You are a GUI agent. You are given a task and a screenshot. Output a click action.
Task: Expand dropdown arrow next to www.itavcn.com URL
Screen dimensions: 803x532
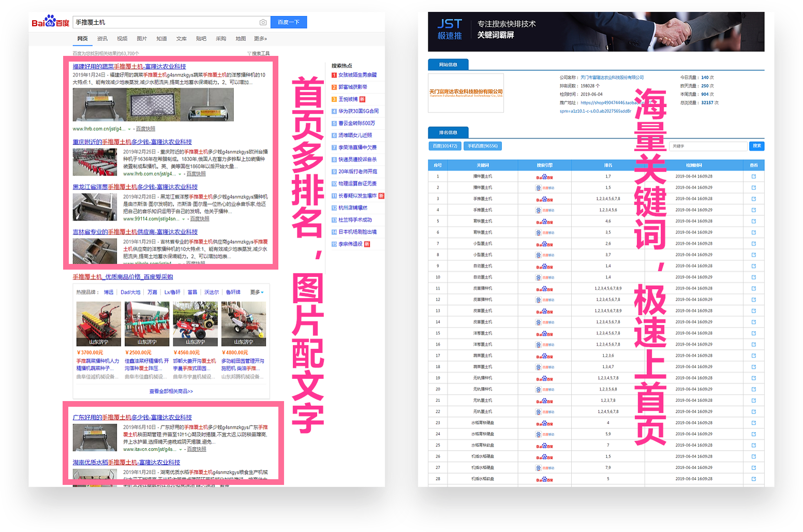[180, 449]
